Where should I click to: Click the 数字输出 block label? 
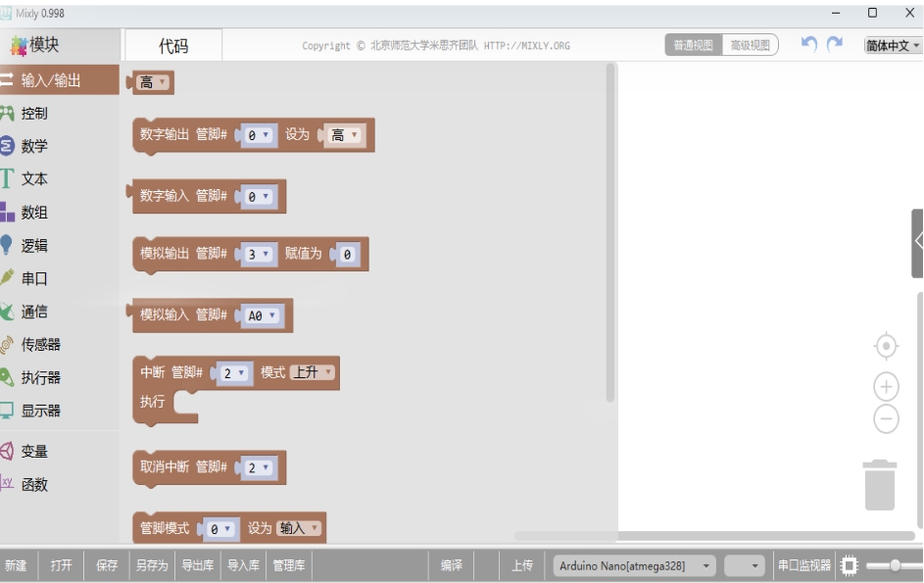coord(165,134)
